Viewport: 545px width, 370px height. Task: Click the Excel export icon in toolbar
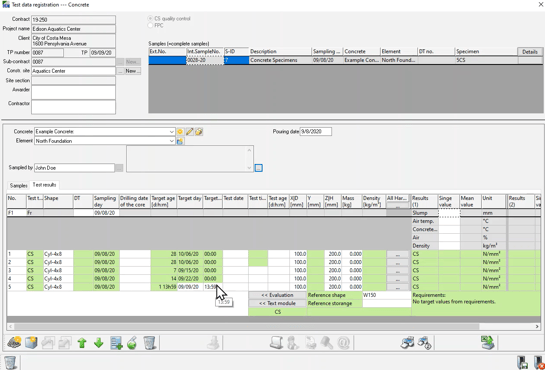point(488,343)
